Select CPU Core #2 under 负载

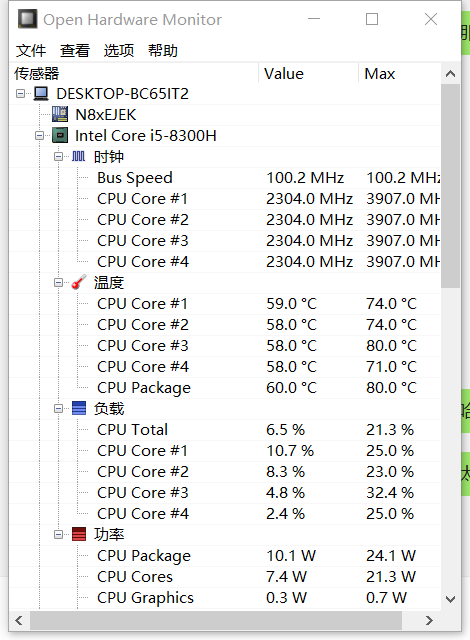click(225, 471)
